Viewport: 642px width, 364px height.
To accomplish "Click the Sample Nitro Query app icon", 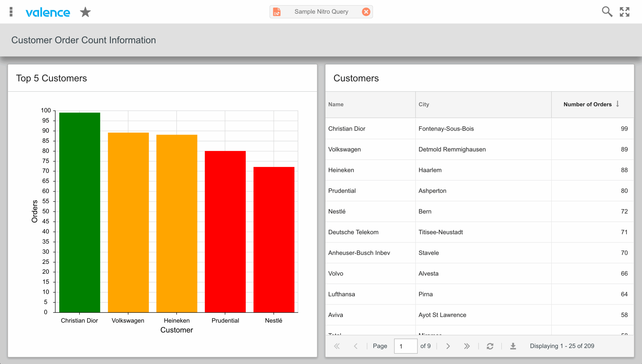I will [x=277, y=12].
